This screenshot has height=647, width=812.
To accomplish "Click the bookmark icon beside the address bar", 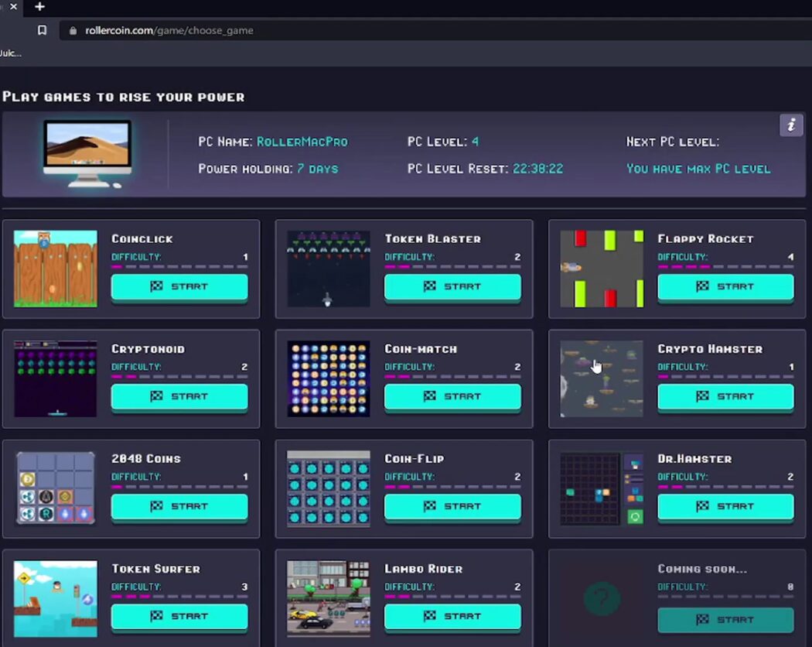I will [42, 30].
